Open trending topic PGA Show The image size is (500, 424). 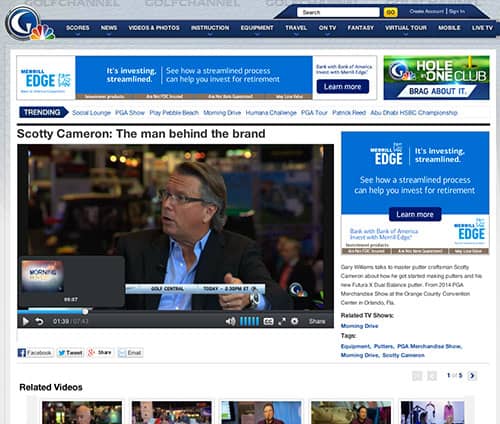(x=130, y=113)
